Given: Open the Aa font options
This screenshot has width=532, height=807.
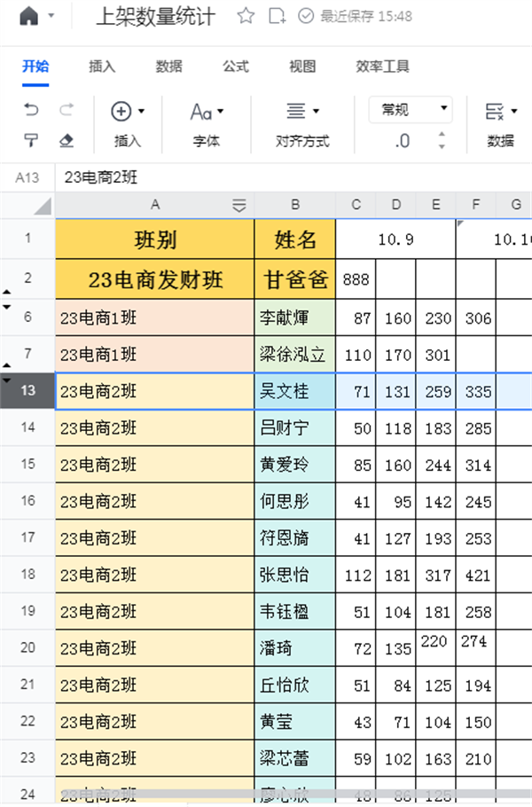Looking at the screenshot, I should click(x=201, y=112).
